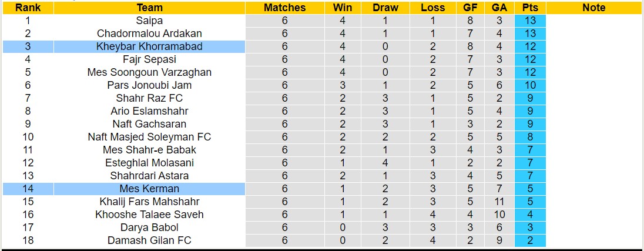644x251 pixels.
Task: Click Naft Masjed Soleyman FC
Action: tap(149, 137)
